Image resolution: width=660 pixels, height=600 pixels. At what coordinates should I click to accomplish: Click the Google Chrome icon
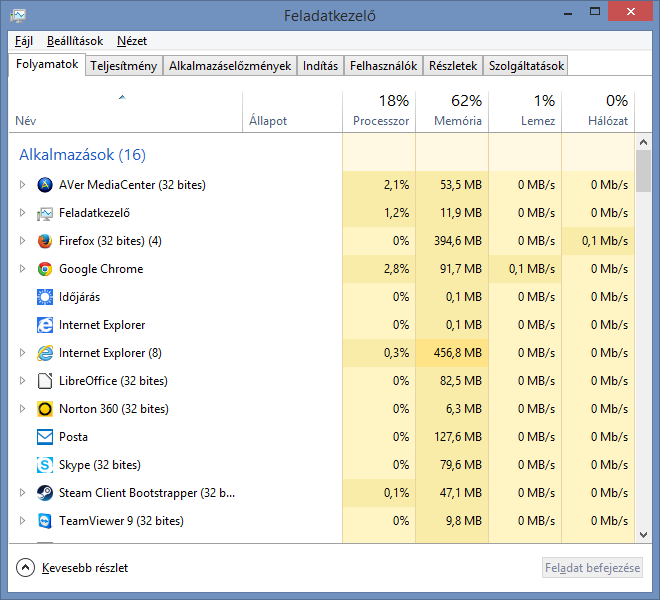[x=45, y=269]
